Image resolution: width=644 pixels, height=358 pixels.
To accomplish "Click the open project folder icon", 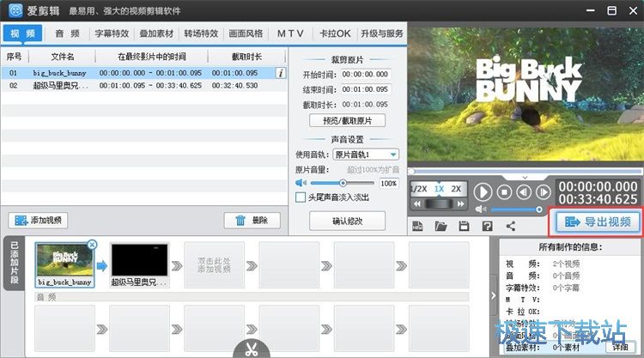I will (x=440, y=226).
